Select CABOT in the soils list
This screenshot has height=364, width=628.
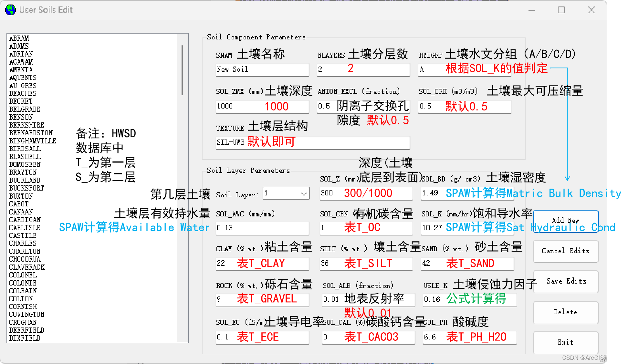[19, 204]
